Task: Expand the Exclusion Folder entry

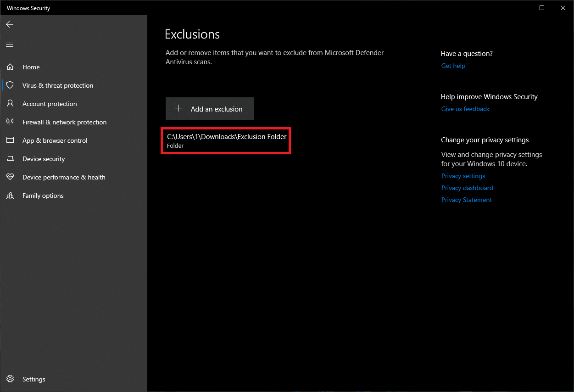Action: [226, 140]
